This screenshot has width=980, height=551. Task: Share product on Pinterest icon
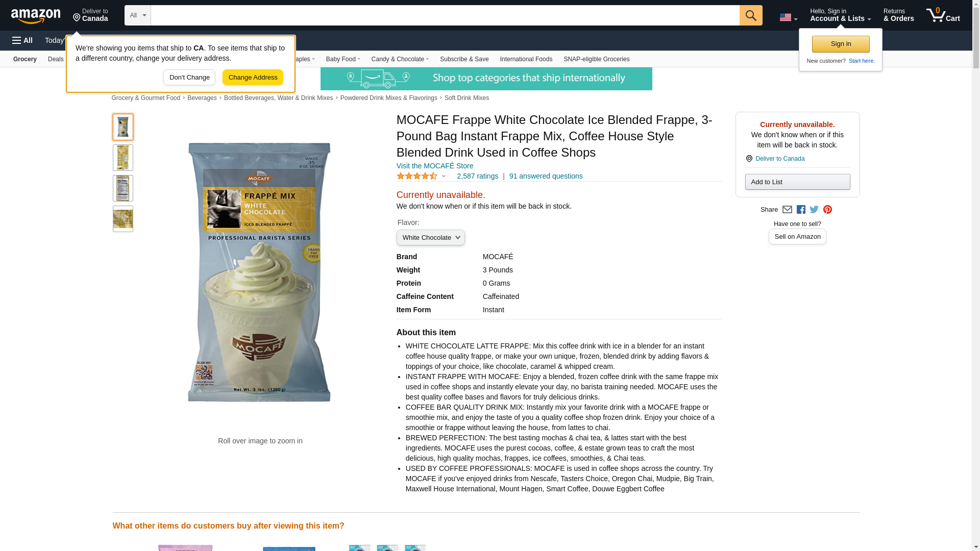tap(827, 210)
